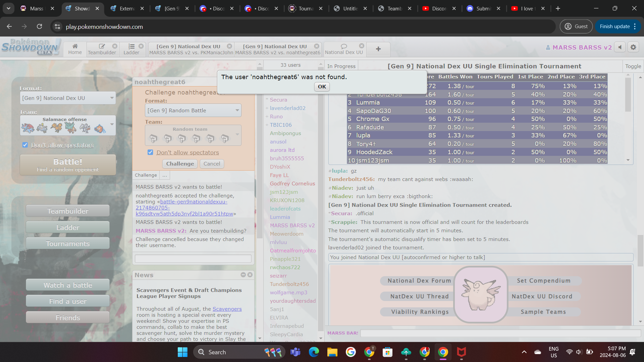Cancel the challenge to noahthegreat6
This screenshot has height=362, width=644.
212,164
